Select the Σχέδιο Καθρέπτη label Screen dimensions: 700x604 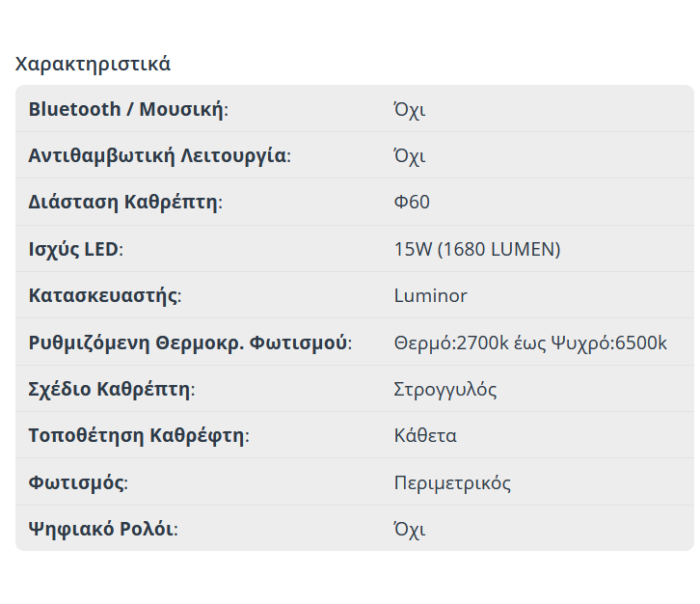click(x=112, y=390)
